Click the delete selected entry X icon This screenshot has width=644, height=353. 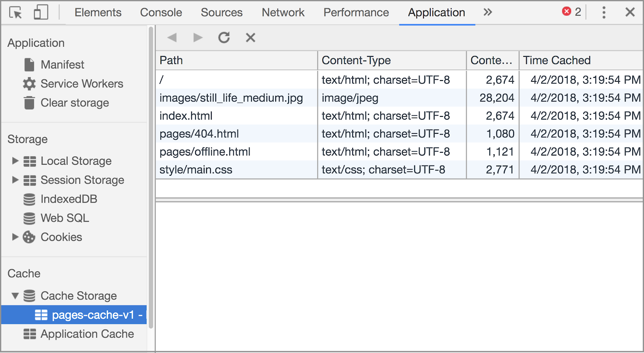pos(250,37)
